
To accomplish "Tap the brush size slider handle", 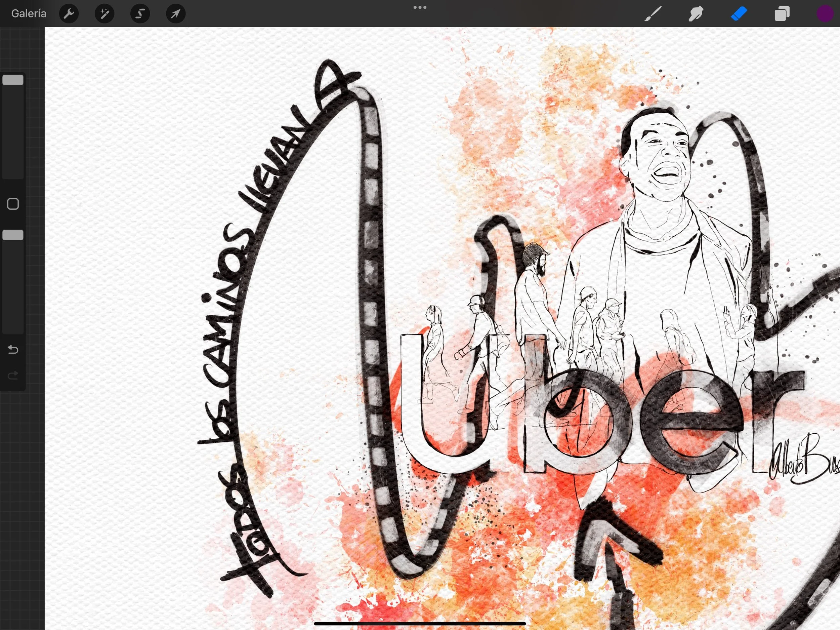I will click(13, 80).
